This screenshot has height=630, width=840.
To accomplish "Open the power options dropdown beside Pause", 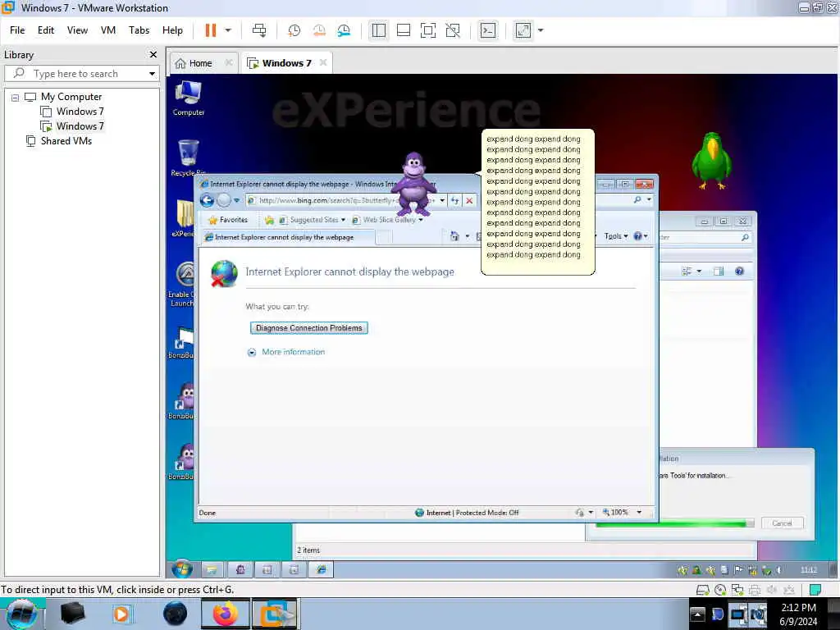I will pyautogui.click(x=228, y=30).
